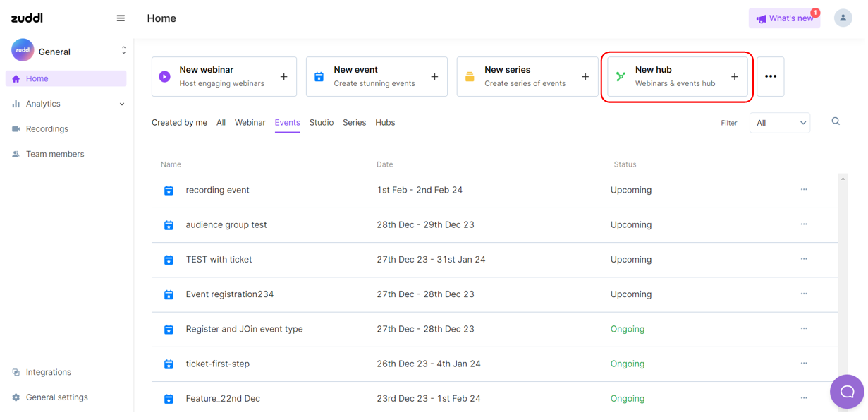Switch to the Webinar tab
Image resolution: width=868 pixels, height=420 pixels.
(250, 123)
